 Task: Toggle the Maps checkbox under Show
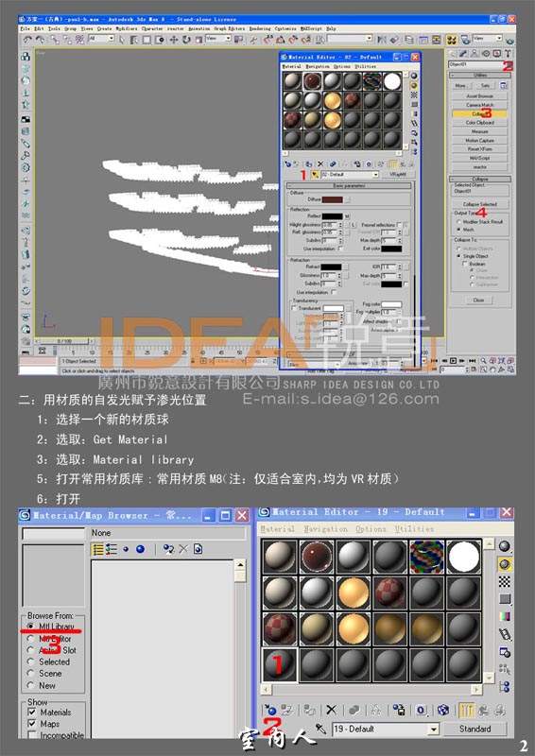tap(32, 724)
